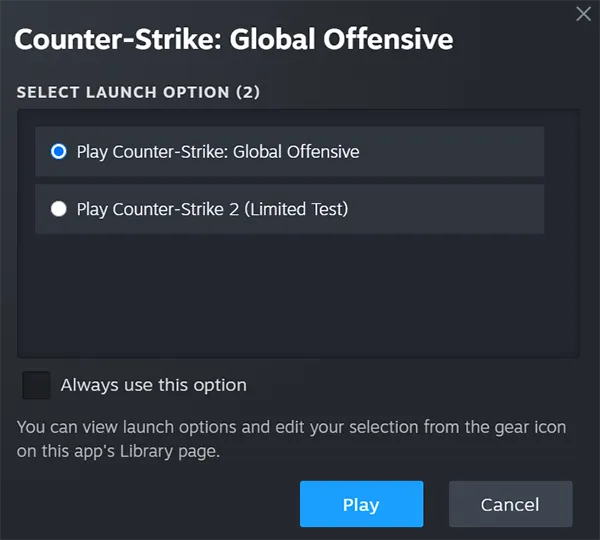
Task: Click the (2) count in the launch option heading
Action: point(248,92)
